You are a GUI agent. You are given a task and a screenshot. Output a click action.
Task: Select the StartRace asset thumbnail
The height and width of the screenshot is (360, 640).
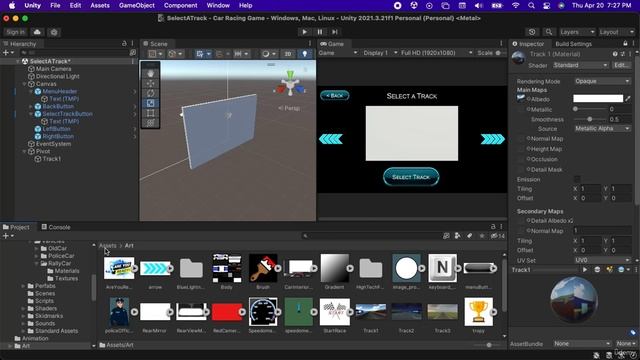335,312
